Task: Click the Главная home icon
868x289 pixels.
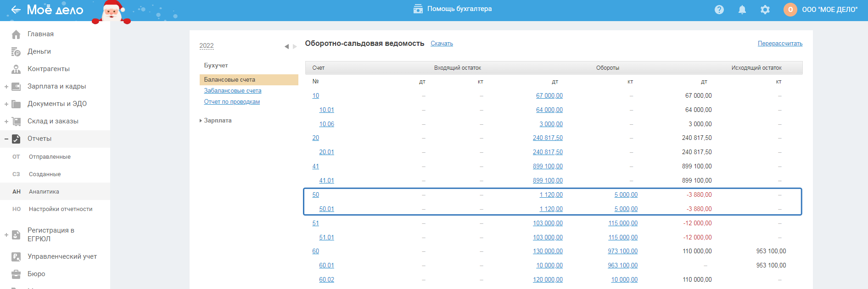Action: [x=16, y=34]
